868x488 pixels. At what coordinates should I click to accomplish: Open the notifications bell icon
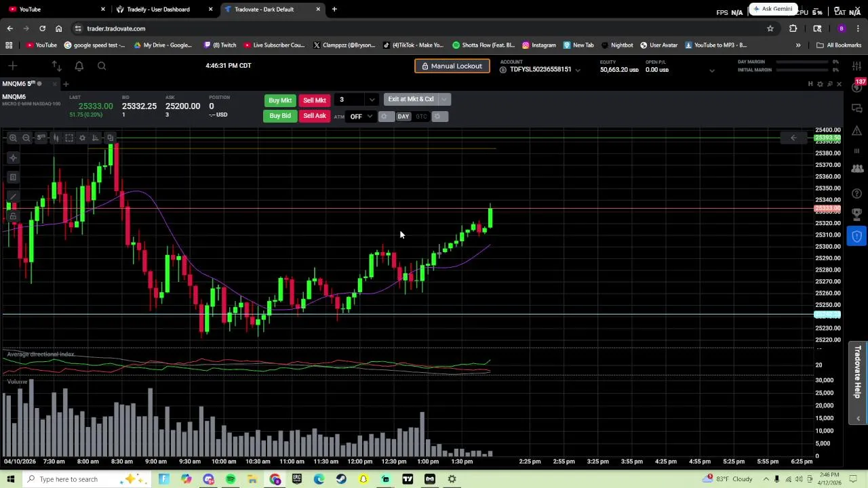point(79,66)
